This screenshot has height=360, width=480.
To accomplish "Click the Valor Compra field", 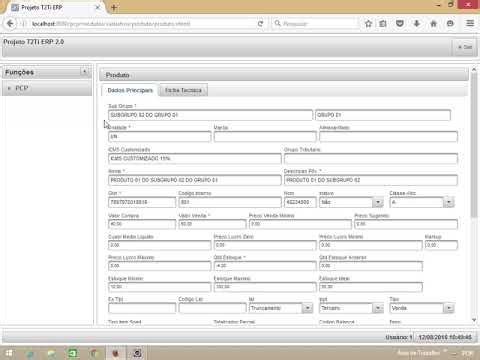I will point(142,224).
